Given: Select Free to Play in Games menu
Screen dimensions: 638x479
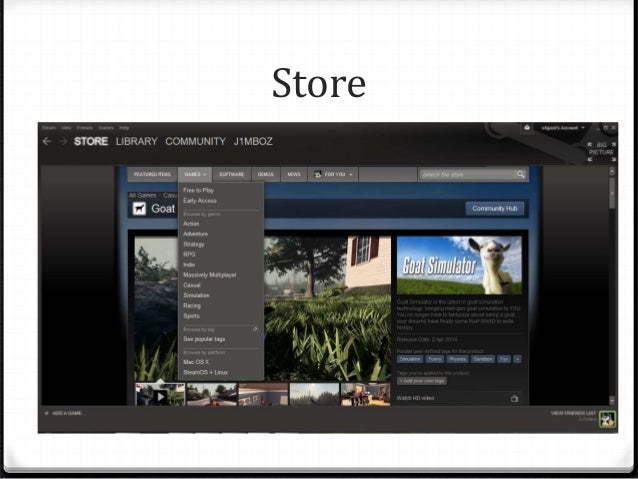Looking at the screenshot, I should tap(199, 190).
